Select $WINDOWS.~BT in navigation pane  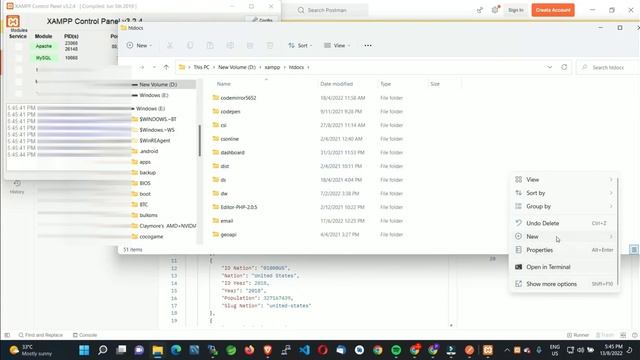click(158, 119)
